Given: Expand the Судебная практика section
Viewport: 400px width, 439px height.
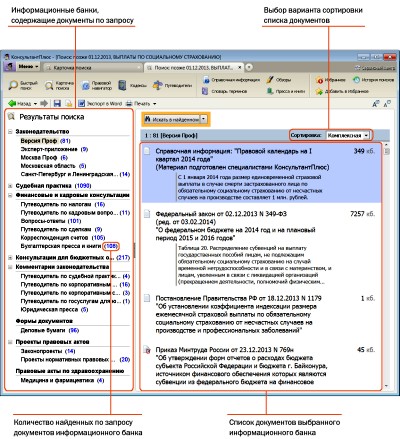Looking at the screenshot, I should pyautogui.click(x=10, y=186).
